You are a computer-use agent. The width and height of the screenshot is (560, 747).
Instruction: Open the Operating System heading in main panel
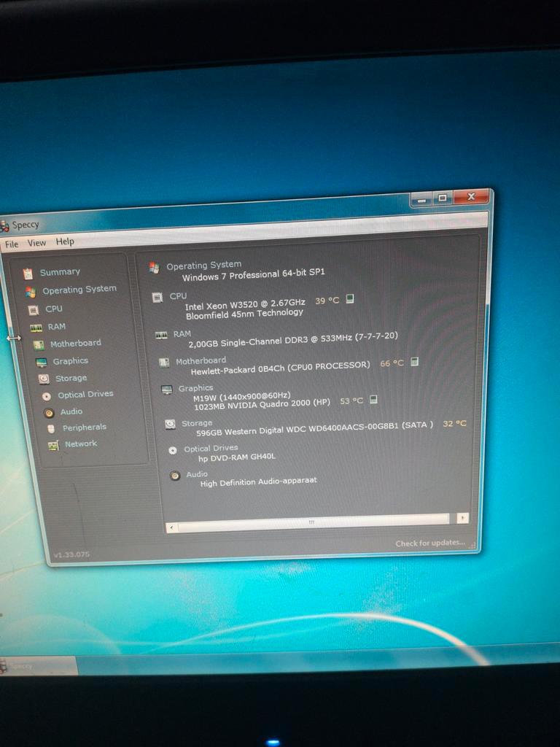tap(203, 266)
